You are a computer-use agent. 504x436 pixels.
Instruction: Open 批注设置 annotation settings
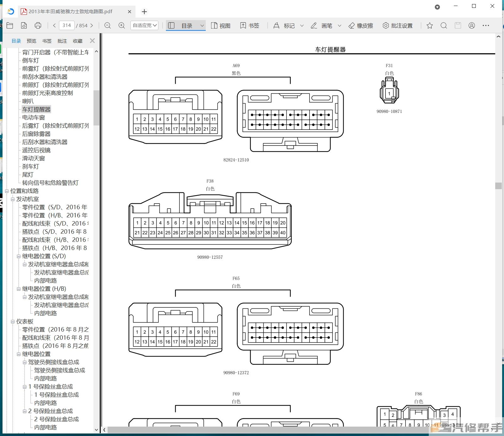pyautogui.click(x=397, y=25)
